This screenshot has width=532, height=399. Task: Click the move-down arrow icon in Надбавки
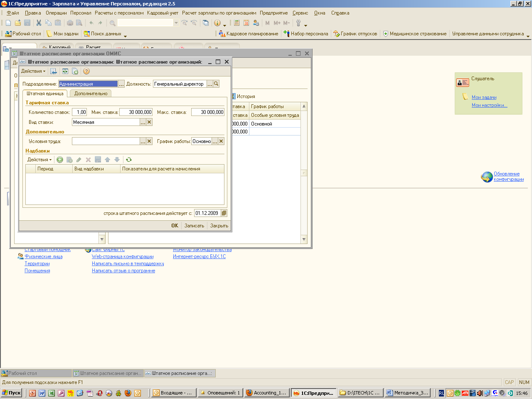tap(117, 160)
